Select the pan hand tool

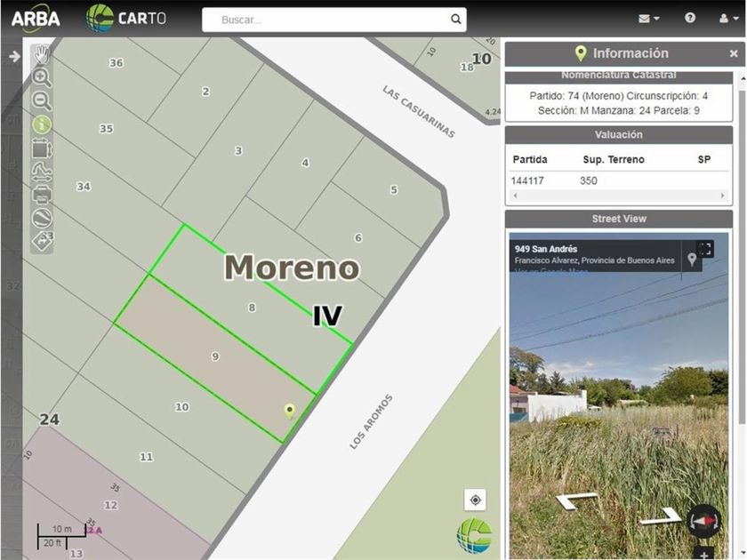click(42, 55)
